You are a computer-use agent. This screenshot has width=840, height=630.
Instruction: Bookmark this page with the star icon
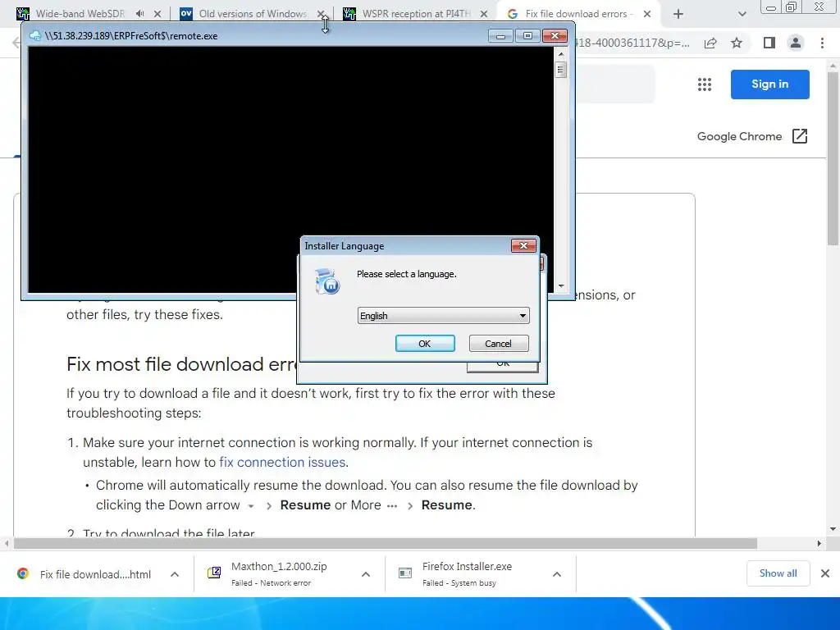[x=737, y=43]
